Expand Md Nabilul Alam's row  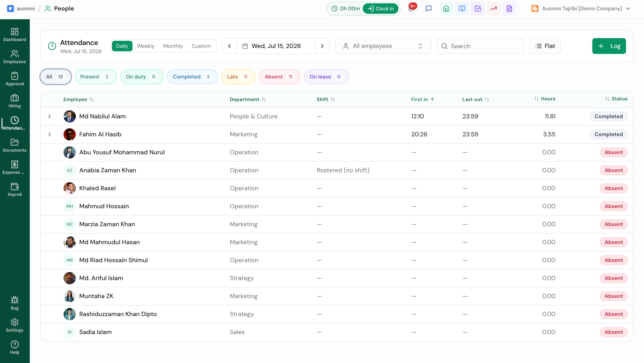point(50,116)
